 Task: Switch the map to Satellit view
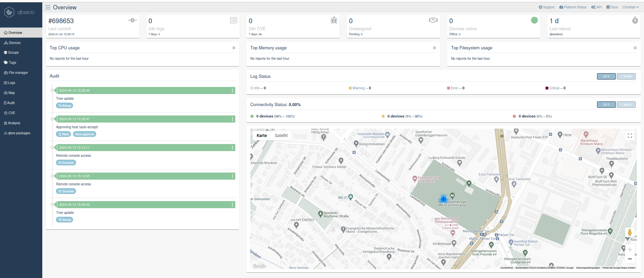(x=281, y=136)
